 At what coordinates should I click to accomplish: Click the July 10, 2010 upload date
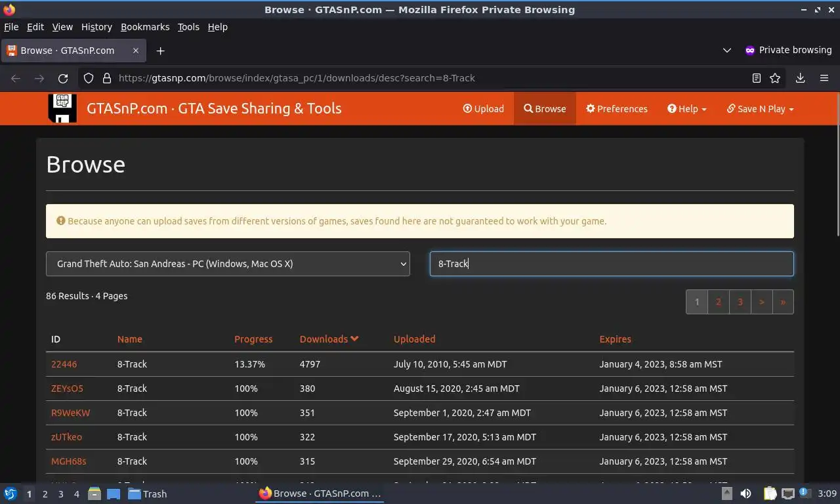450,364
